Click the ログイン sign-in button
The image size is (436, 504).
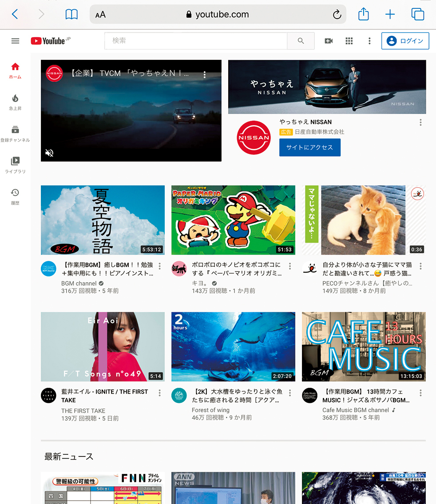(405, 41)
